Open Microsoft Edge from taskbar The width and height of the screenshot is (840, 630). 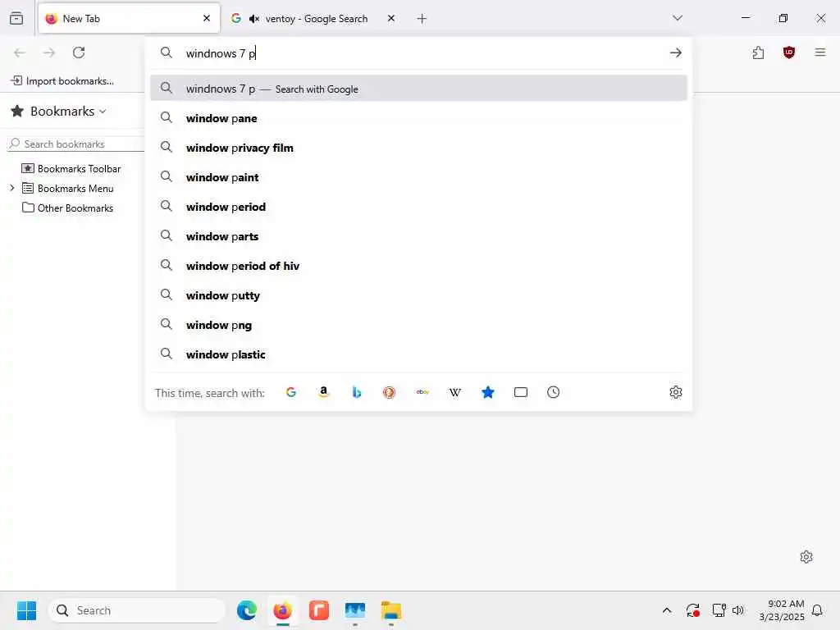point(246,610)
